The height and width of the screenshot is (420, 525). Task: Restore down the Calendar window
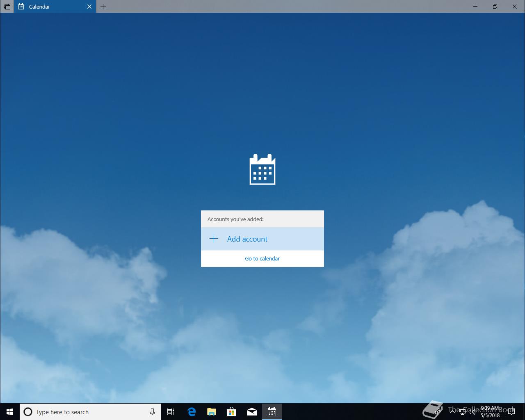tap(495, 7)
